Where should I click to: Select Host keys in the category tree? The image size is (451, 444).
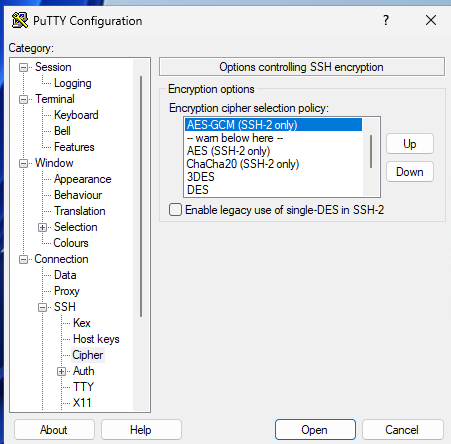[x=96, y=339]
